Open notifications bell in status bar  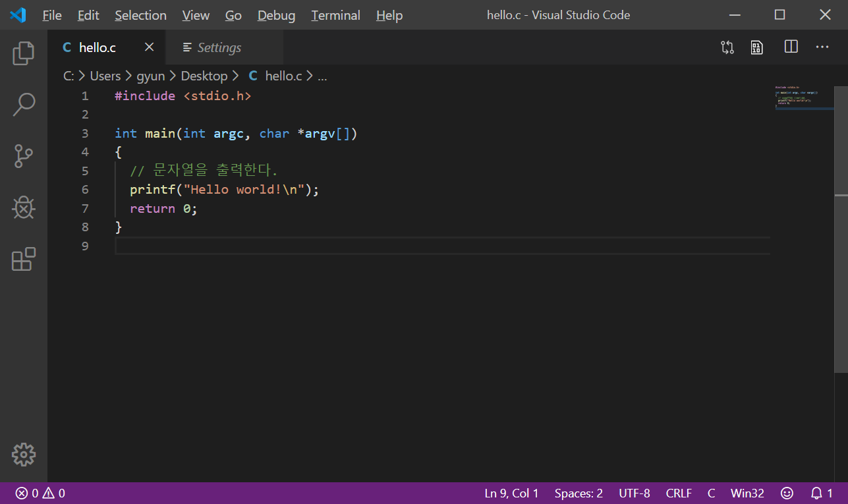click(x=821, y=493)
